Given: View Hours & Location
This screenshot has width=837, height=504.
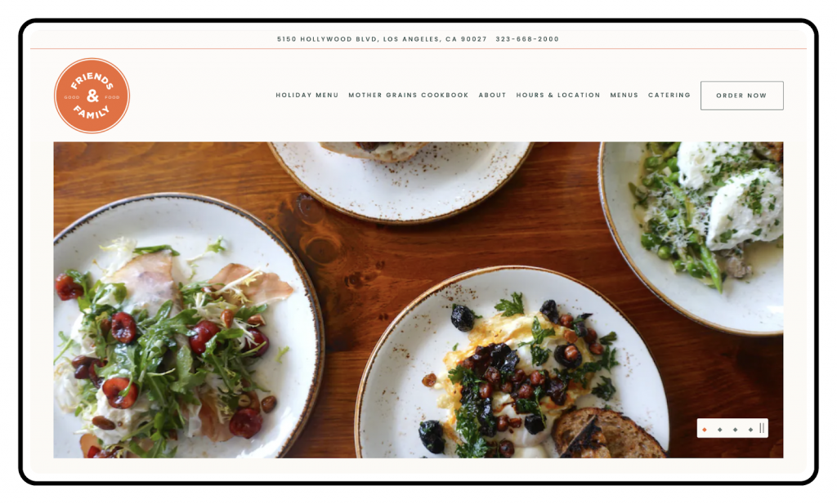Looking at the screenshot, I should (x=557, y=95).
